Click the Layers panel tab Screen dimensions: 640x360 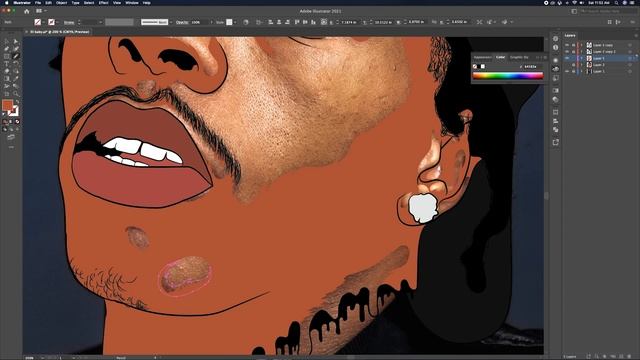(x=570, y=36)
